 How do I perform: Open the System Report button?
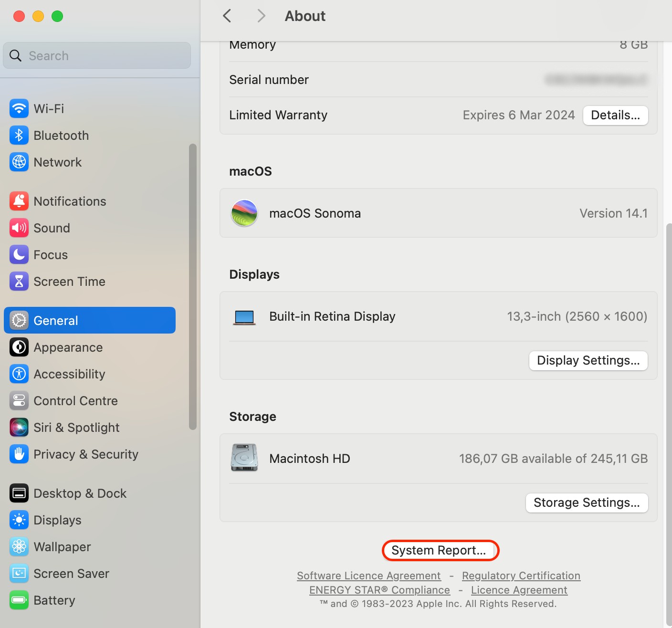(x=440, y=550)
